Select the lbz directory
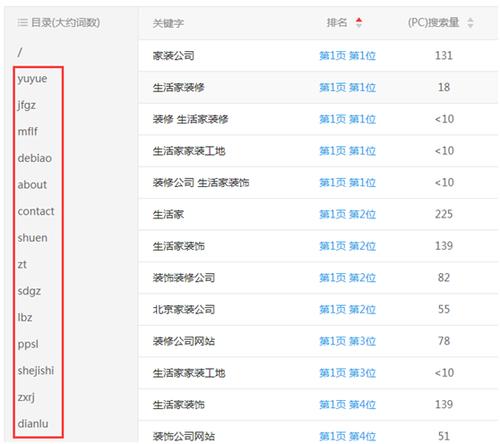 25,317
